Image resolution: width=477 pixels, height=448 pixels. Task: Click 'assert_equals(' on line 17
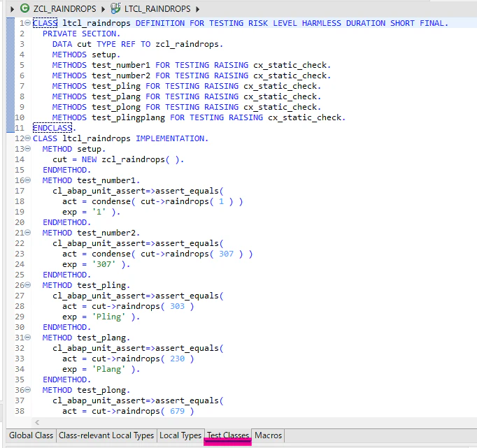190,191
